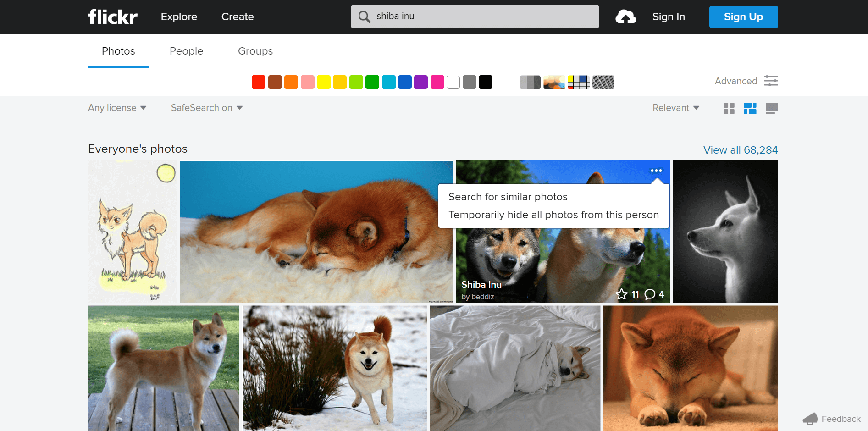The width and height of the screenshot is (868, 431).
Task: Fave the Shiba Inu photo star icon
Action: [x=622, y=294]
